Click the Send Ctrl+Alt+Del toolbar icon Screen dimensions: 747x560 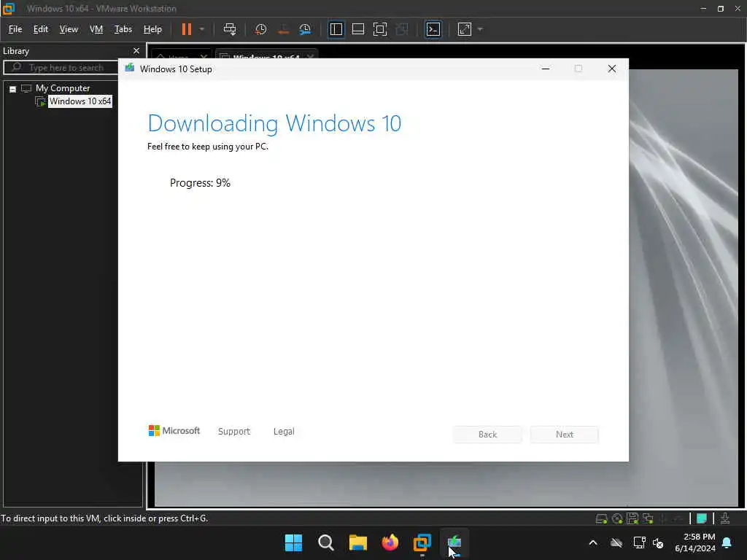coord(230,29)
